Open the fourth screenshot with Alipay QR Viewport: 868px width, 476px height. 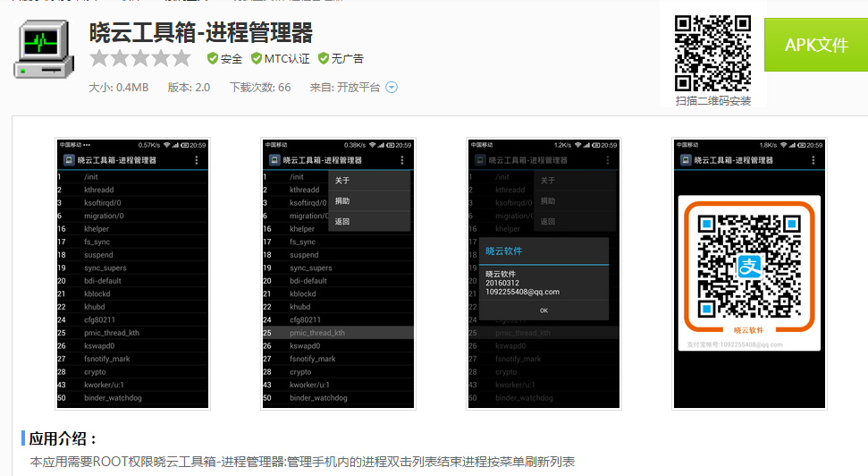click(749, 274)
